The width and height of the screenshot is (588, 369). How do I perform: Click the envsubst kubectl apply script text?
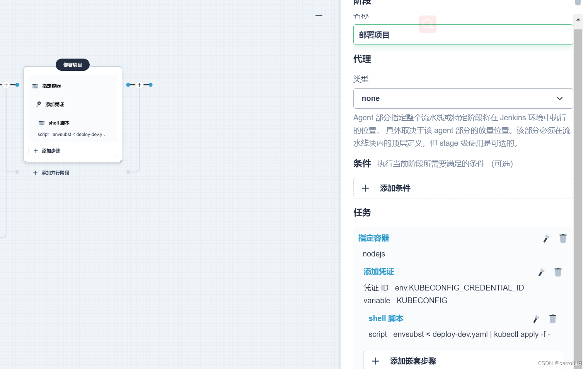[472, 334]
